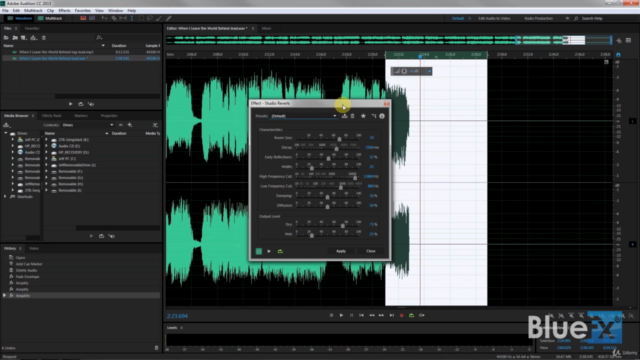Click New File icon in Files panel

24,38
